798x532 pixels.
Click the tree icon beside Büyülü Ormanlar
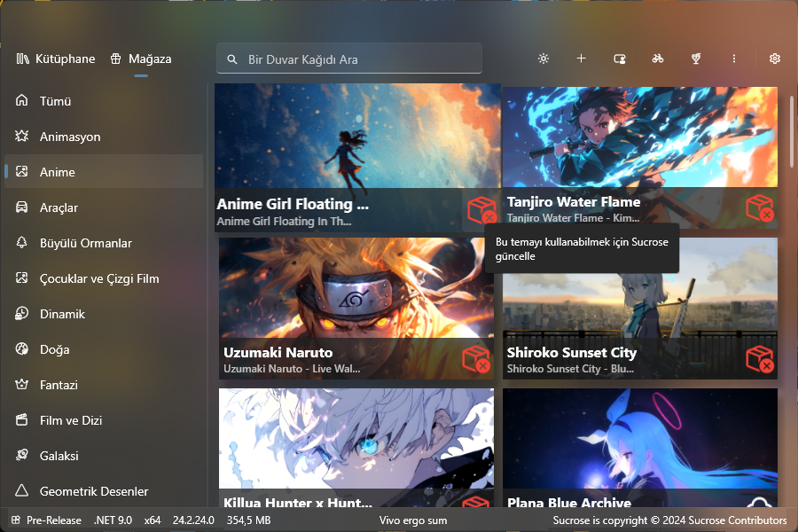click(x=22, y=242)
